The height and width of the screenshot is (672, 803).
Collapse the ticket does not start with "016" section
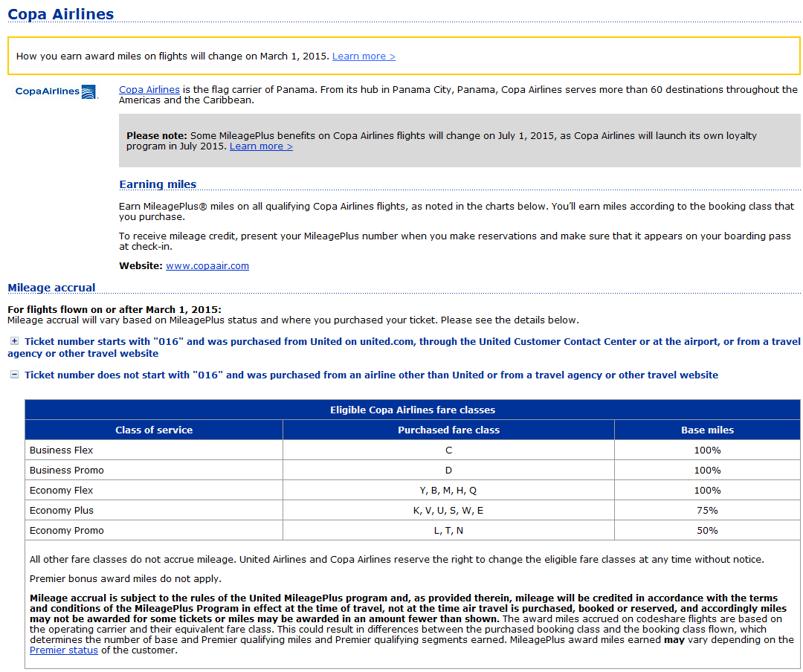(x=14, y=375)
